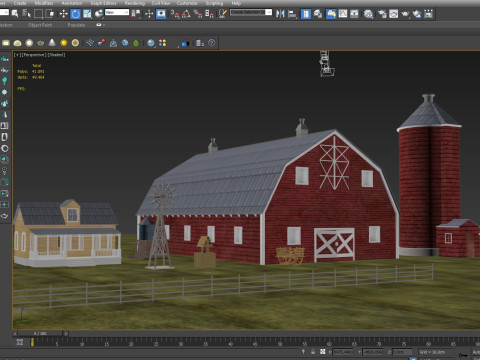480x360 pixels.
Task: Toggle Keyboard Shortcut Override
Action: (x=161, y=14)
